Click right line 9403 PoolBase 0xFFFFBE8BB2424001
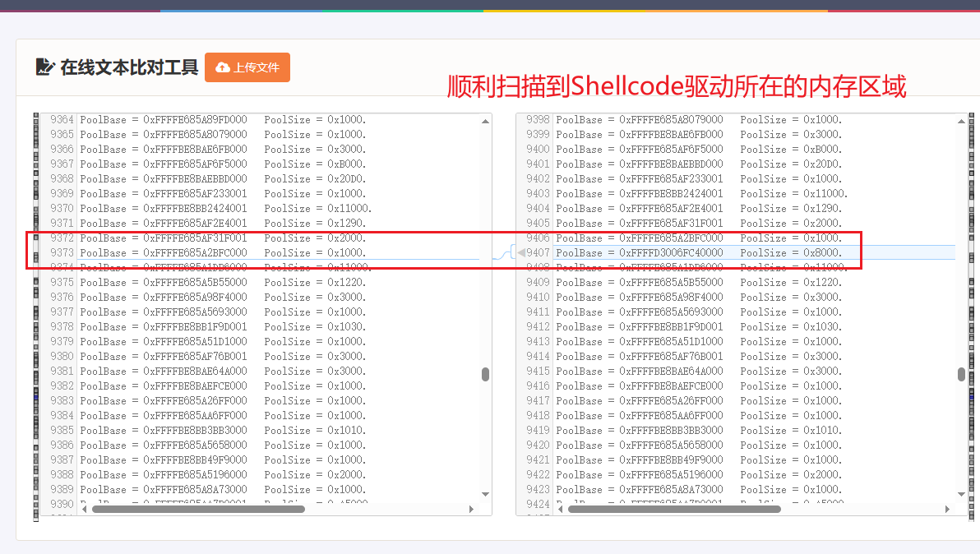 coord(640,194)
